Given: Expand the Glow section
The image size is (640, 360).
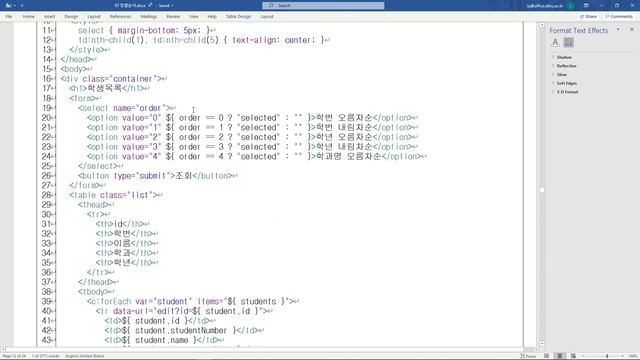Looking at the screenshot, I should [x=562, y=75].
